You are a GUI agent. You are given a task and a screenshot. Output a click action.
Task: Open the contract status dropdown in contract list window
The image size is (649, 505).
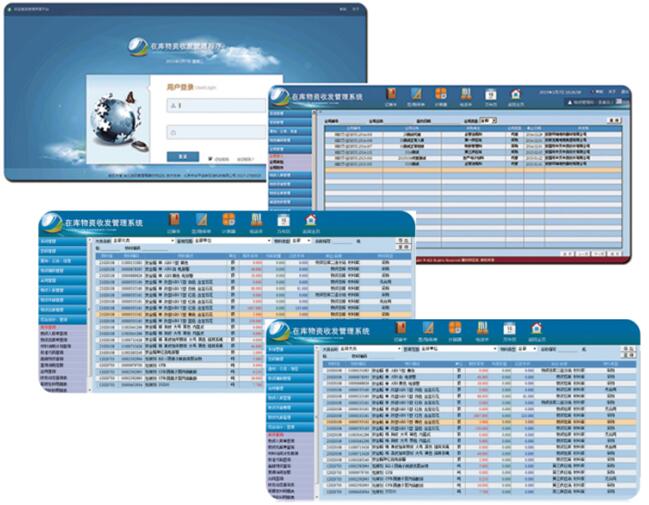[x=488, y=121]
